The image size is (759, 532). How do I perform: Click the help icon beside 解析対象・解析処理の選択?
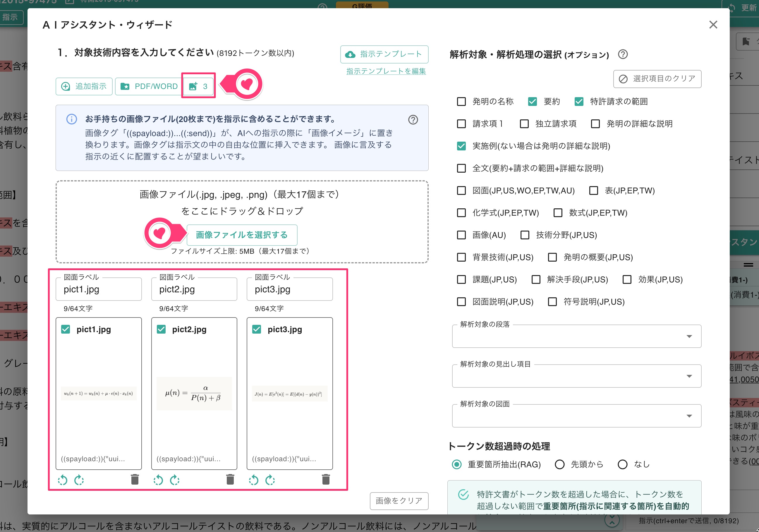tap(623, 54)
